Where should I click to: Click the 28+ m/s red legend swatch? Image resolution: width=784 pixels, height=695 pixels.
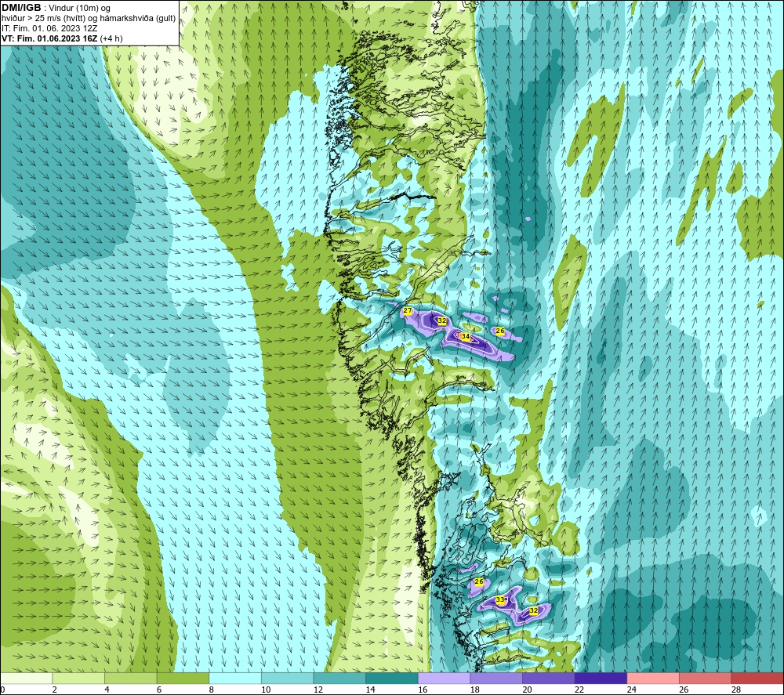tap(757, 678)
